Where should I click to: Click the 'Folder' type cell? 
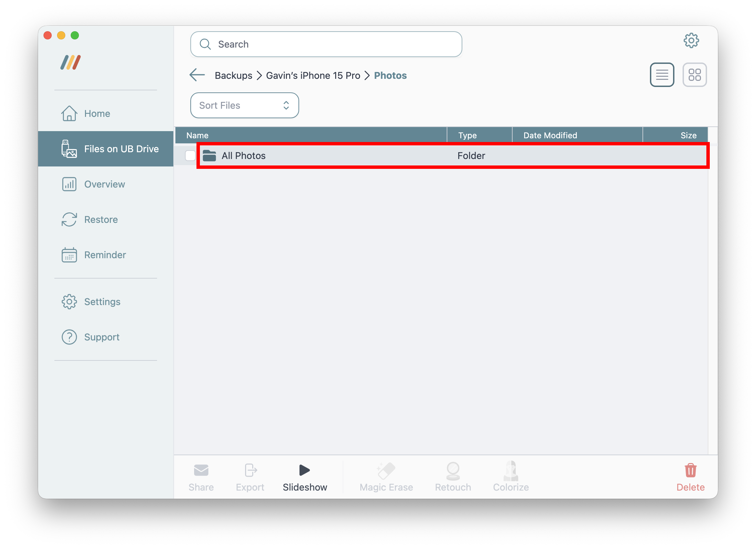pyautogui.click(x=471, y=156)
